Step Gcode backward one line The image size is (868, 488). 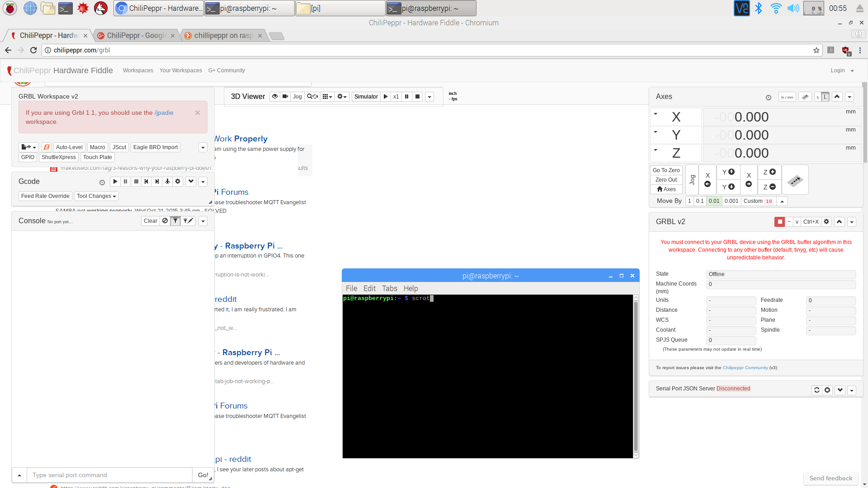146,182
